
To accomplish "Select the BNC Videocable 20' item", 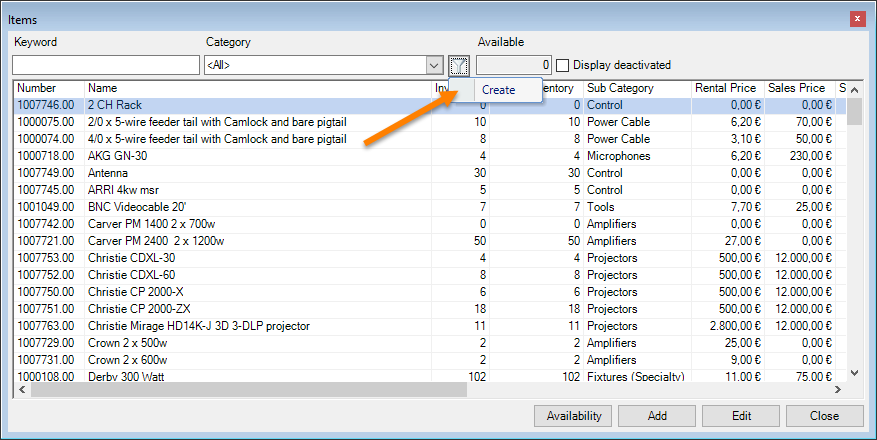I will pos(135,207).
